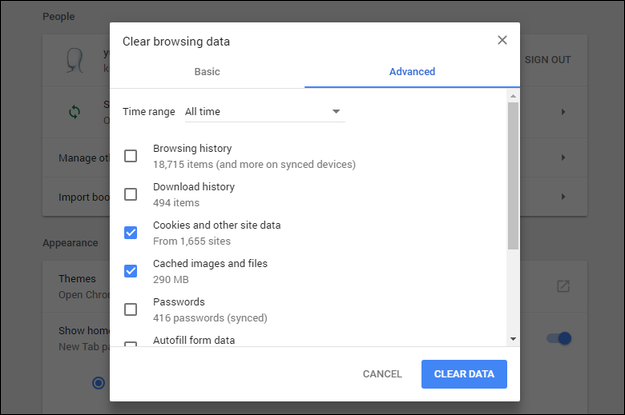Toggle the Show home button switch
The width and height of the screenshot is (625, 415).
coord(558,339)
